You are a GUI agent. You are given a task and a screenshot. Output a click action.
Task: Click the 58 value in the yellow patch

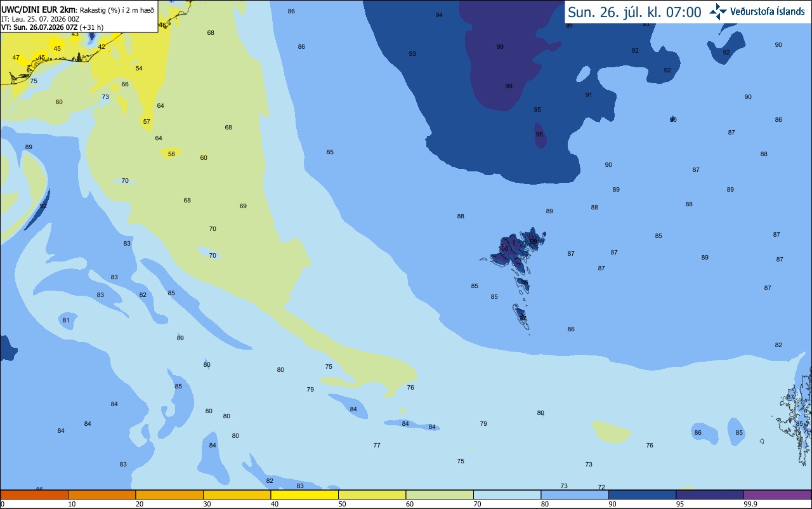pos(171,154)
